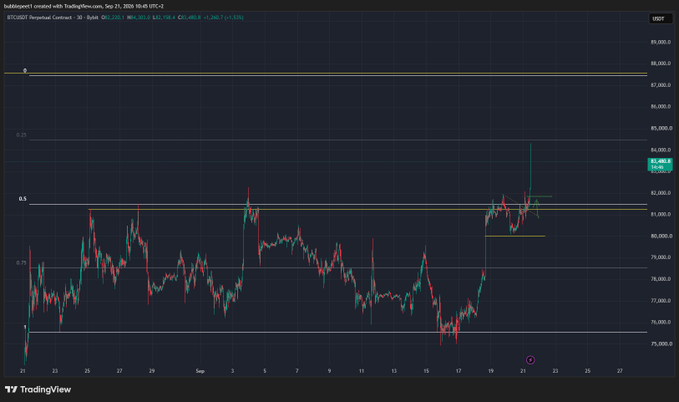Click the 82,000.0 price axis label

(661, 193)
